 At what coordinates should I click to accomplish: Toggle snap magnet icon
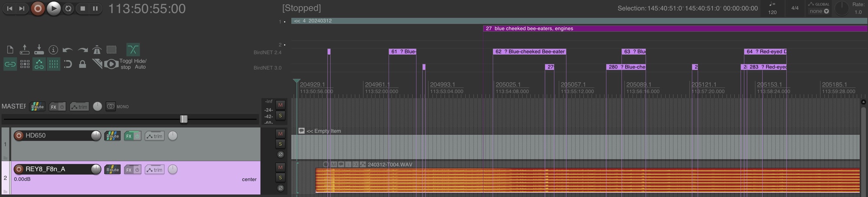[x=68, y=65]
